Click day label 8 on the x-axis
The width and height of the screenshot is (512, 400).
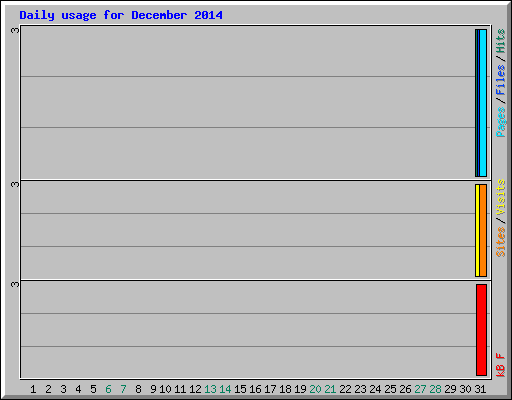138,389
